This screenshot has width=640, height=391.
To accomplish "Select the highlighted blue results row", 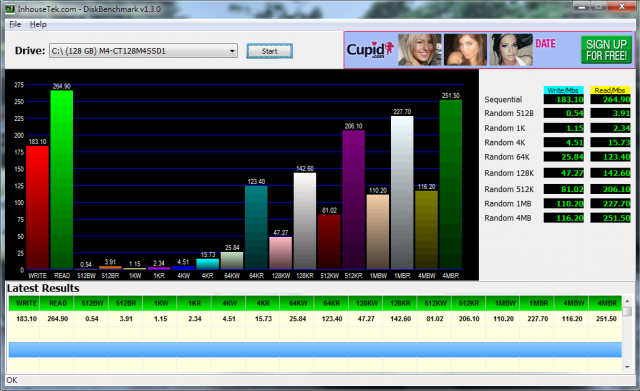I will [315, 350].
